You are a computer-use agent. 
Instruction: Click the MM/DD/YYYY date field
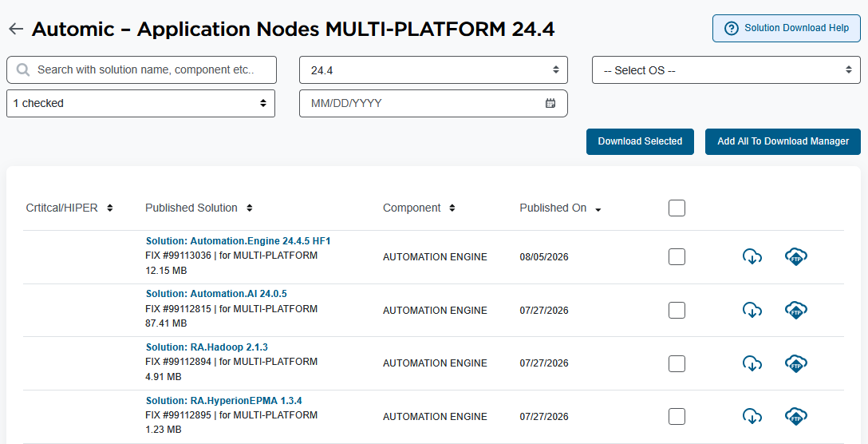pos(433,103)
